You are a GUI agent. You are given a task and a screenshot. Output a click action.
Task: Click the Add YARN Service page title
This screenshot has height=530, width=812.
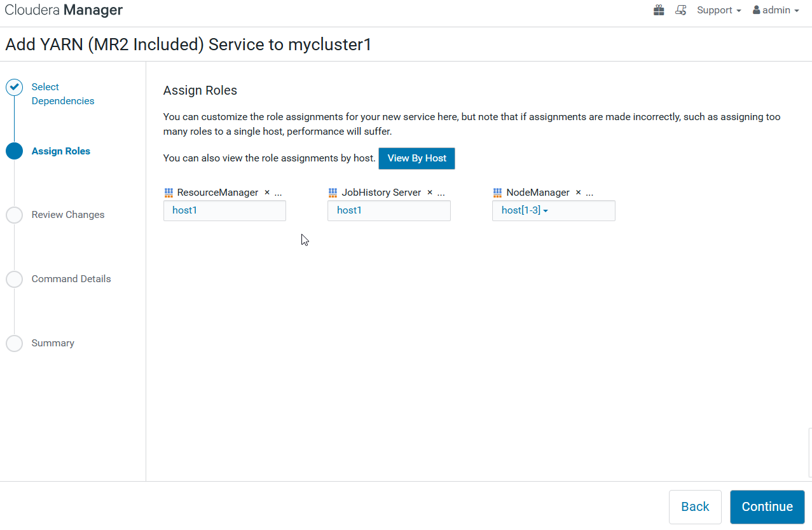click(x=188, y=44)
